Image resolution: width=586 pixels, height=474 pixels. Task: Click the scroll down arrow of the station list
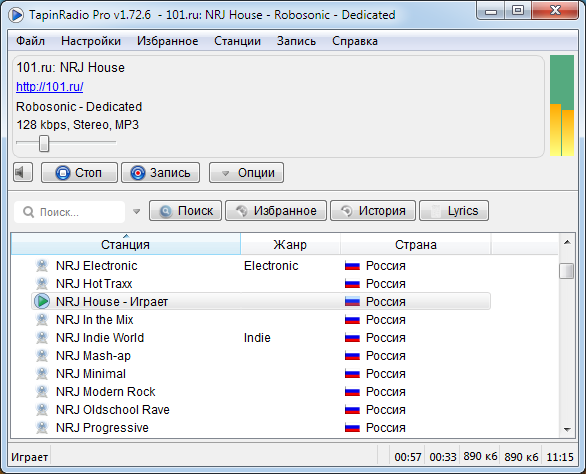(x=567, y=430)
